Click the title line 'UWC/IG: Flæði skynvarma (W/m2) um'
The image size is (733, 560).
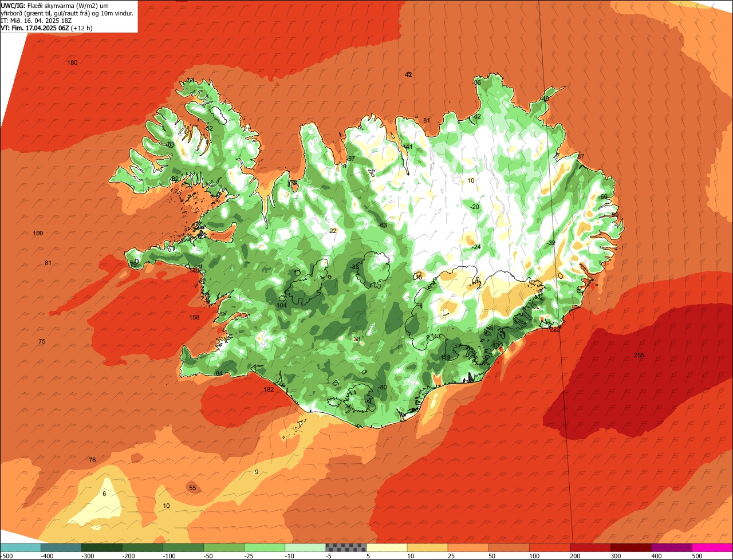pos(55,5)
